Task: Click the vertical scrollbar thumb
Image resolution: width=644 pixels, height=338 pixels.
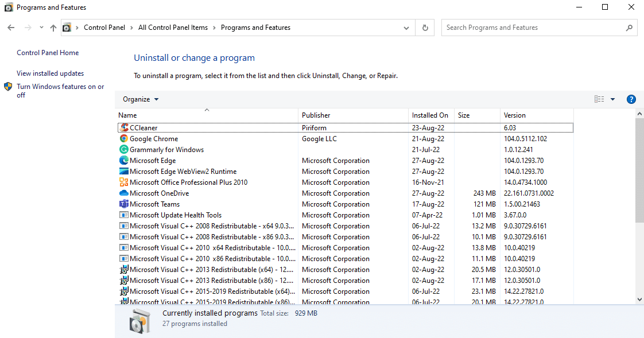Action: [639, 170]
